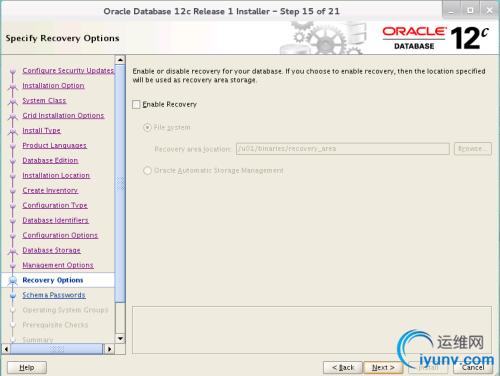Image resolution: width=500 pixels, height=376 pixels.
Task: Click the horizontal scroll left arrow
Action: 6,349
